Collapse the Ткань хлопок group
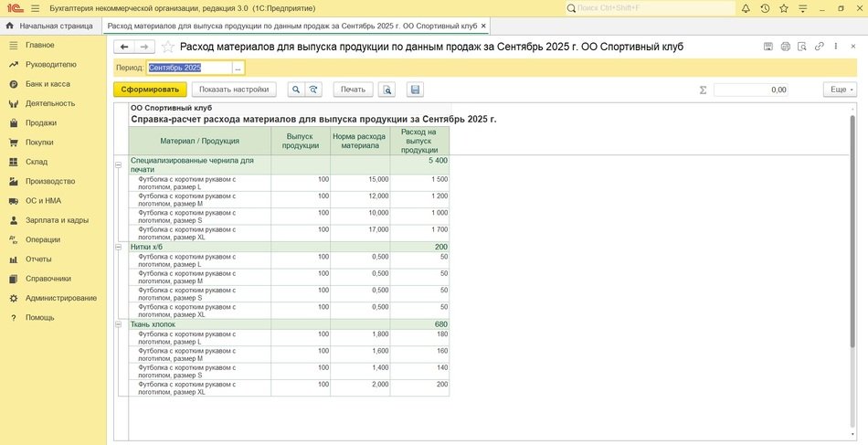The width and height of the screenshot is (868, 445). [x=118, y=323]
